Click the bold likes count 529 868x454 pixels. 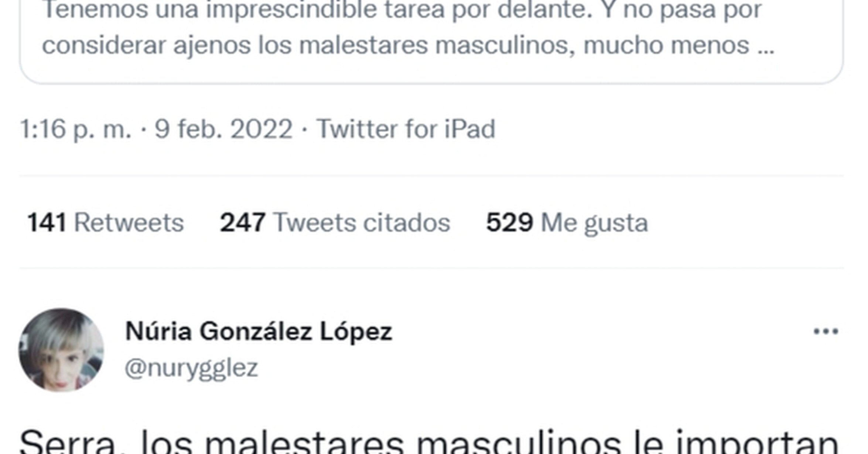509,223
